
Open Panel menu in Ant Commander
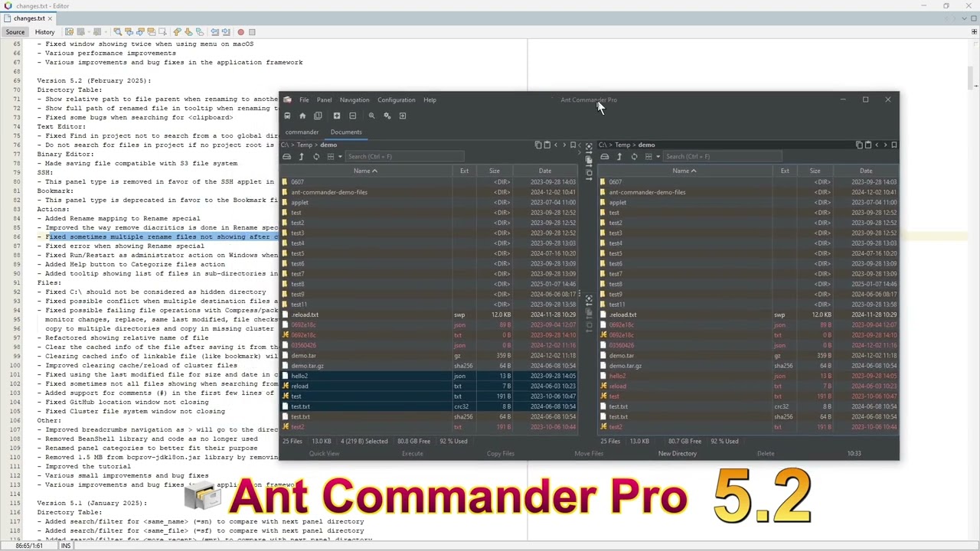(324, 99)
